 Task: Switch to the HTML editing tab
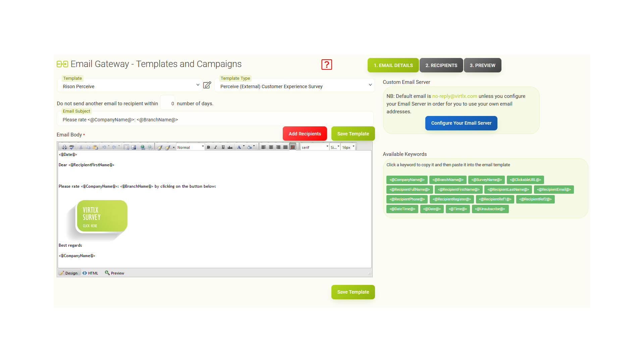92,273
